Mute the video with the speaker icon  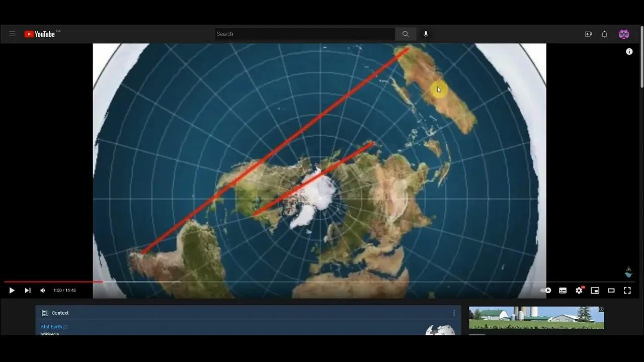42,290
